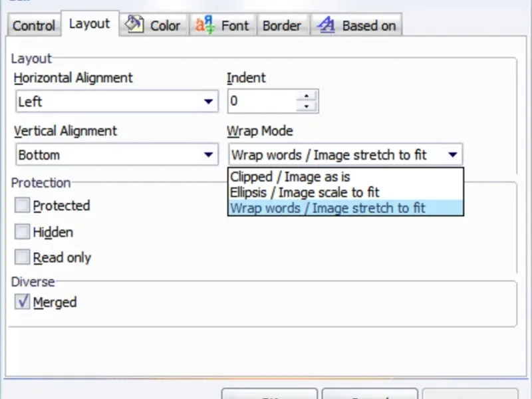
Task: Uncheck the Merged checkbox
Action: click(23, 302)
